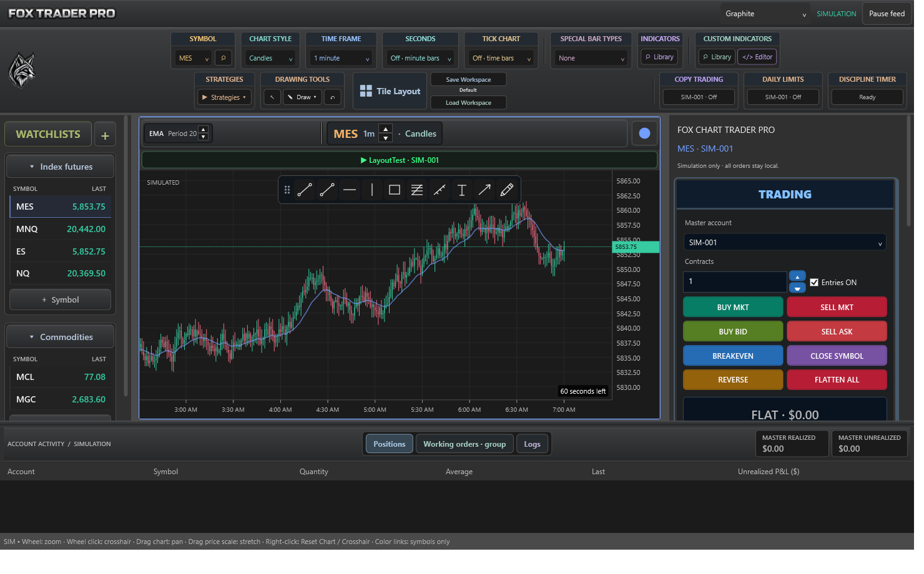Click the BUY MKT button

733,308
